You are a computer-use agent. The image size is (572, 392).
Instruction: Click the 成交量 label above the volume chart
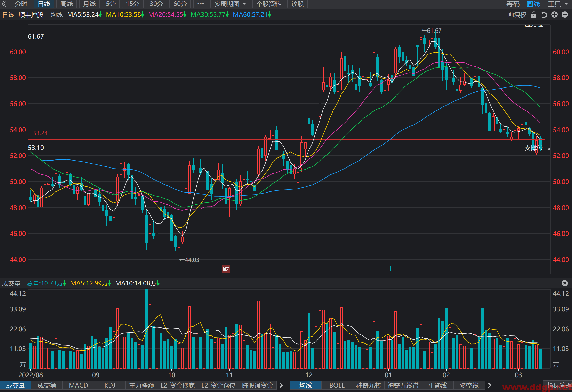click(11, 283)
